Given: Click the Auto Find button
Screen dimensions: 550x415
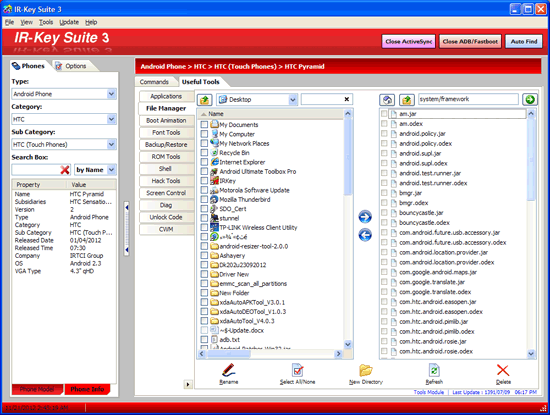Looking at the screenshot, I should point(524,41).
